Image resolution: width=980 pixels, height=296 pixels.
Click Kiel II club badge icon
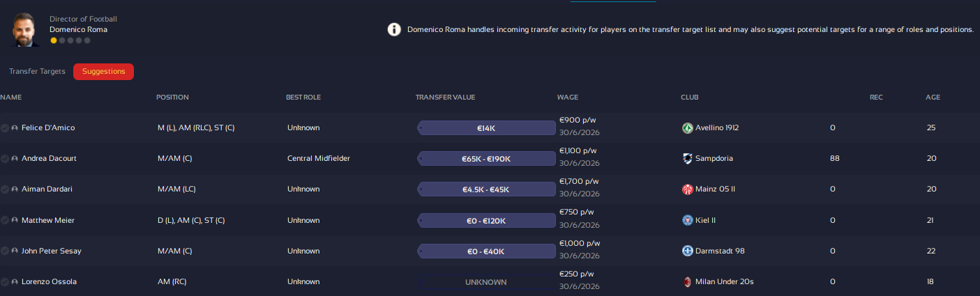[688, 220]
